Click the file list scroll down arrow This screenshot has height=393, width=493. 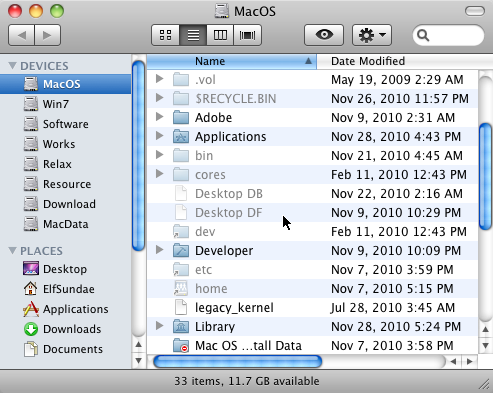(x=485, y=345)
